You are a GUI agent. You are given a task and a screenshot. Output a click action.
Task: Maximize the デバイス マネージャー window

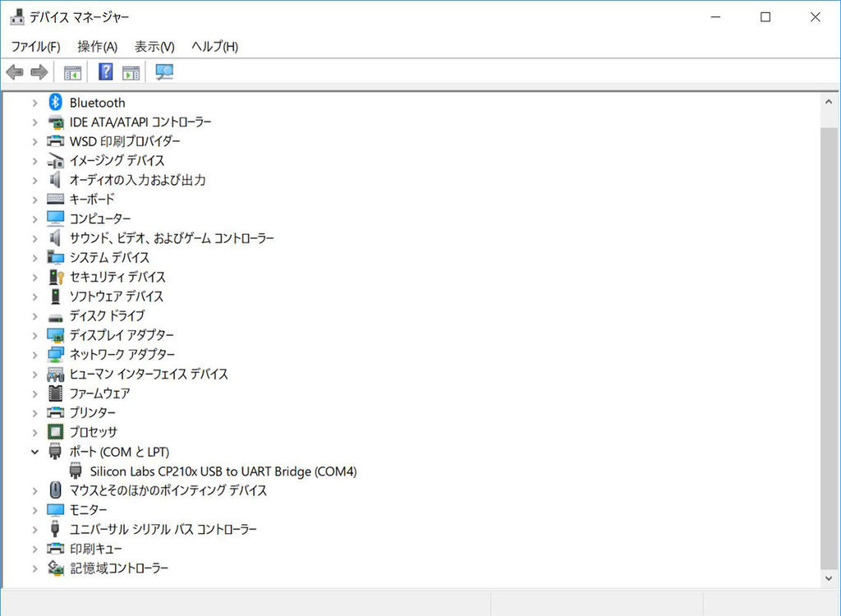click(x=765, y=17)
